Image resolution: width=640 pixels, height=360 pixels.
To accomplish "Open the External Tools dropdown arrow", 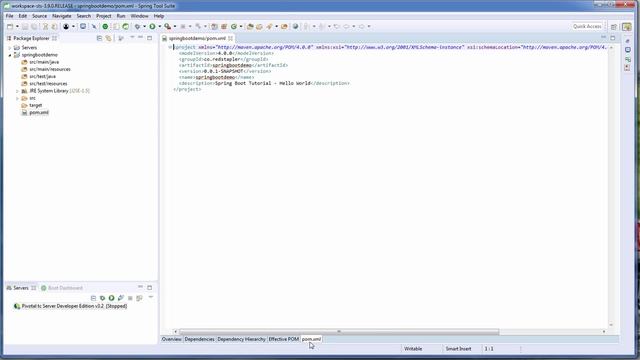I will click(x=175, y=27).
